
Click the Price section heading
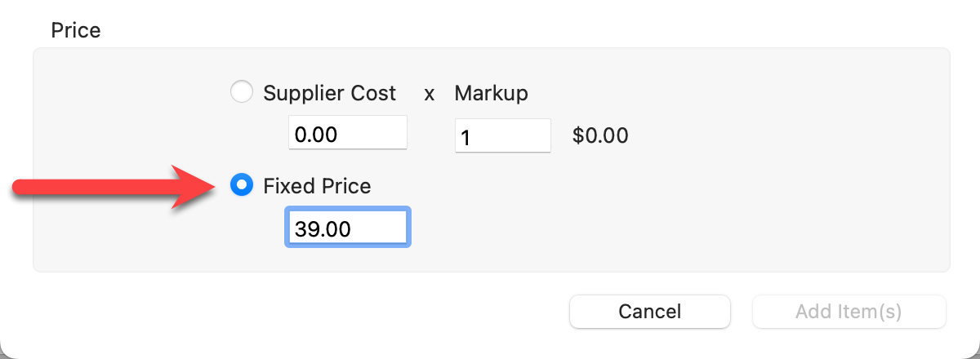click(x=76, y=31)
